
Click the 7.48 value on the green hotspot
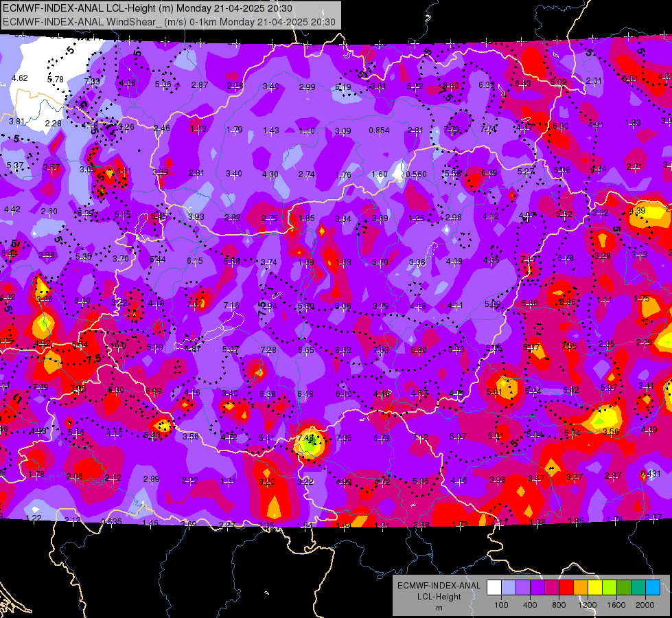click(x=305, y=437)
